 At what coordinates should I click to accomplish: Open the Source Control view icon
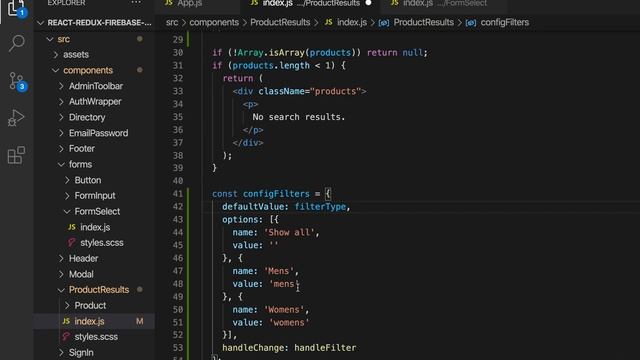[x=16, y=81]
